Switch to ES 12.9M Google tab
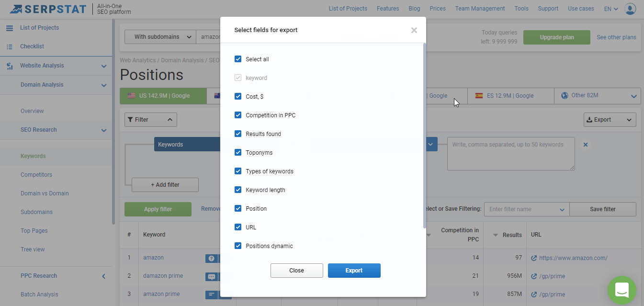This screenshot has height=306, width=644. pos(510,96)
